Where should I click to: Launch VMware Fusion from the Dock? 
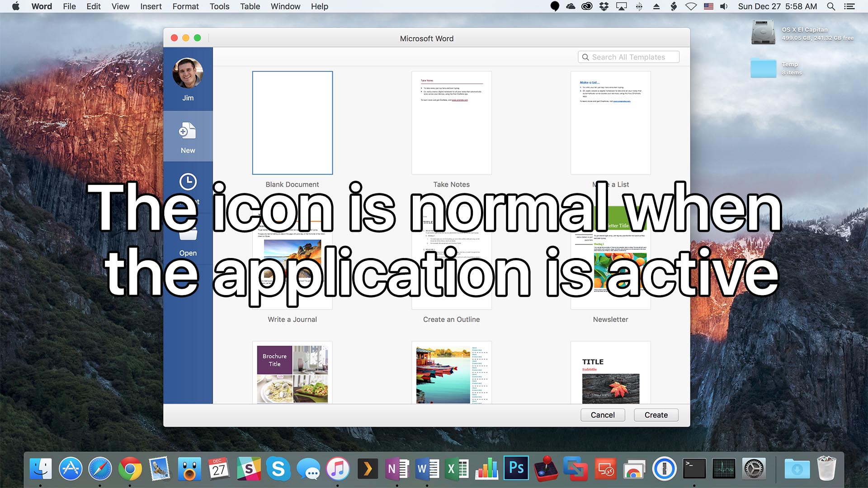pos(576,469)
